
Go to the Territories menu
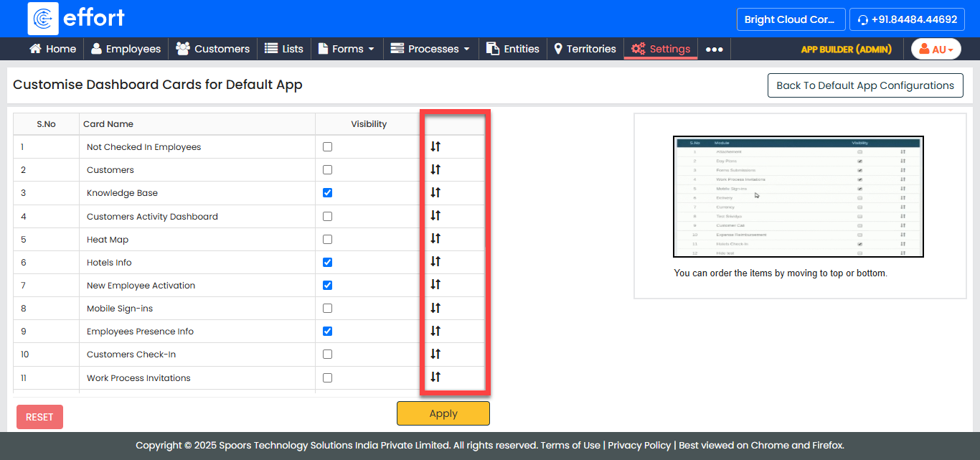[x=585, y=49]
